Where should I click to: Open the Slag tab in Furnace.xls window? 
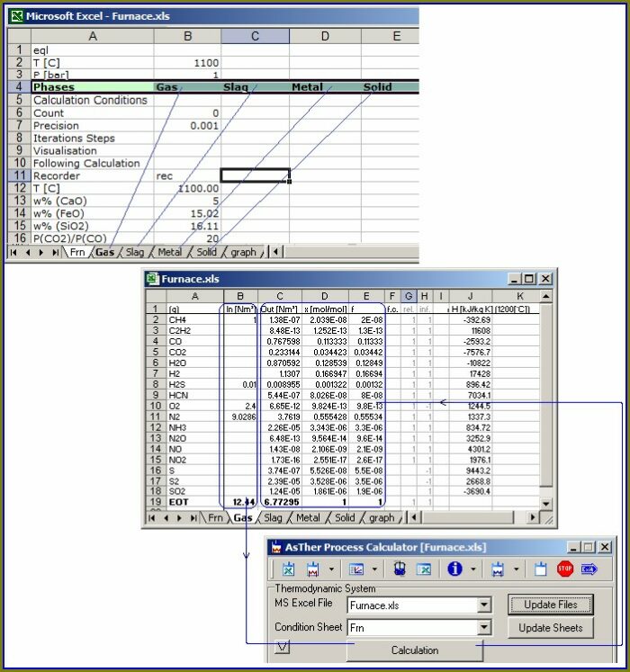[x=273, y=517]
